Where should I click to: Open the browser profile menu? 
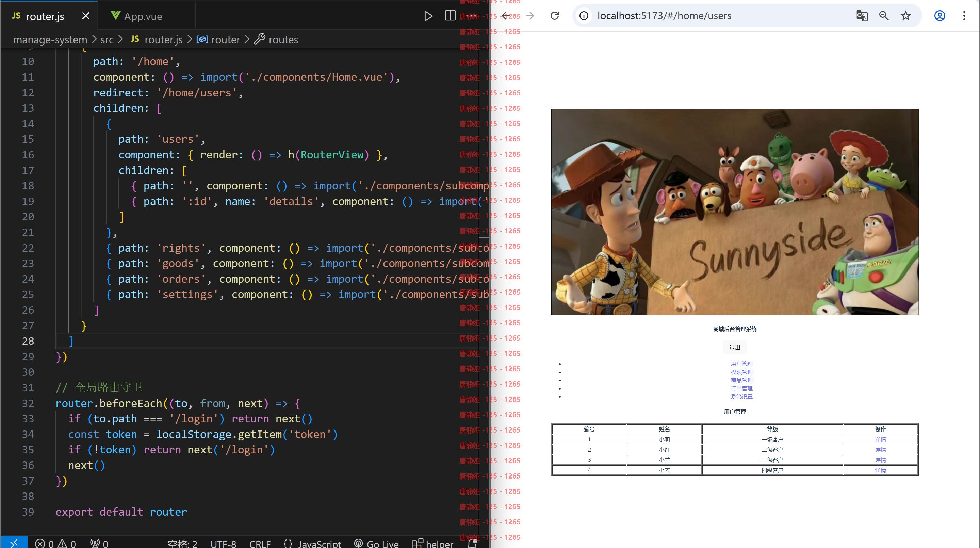(940, 16)
